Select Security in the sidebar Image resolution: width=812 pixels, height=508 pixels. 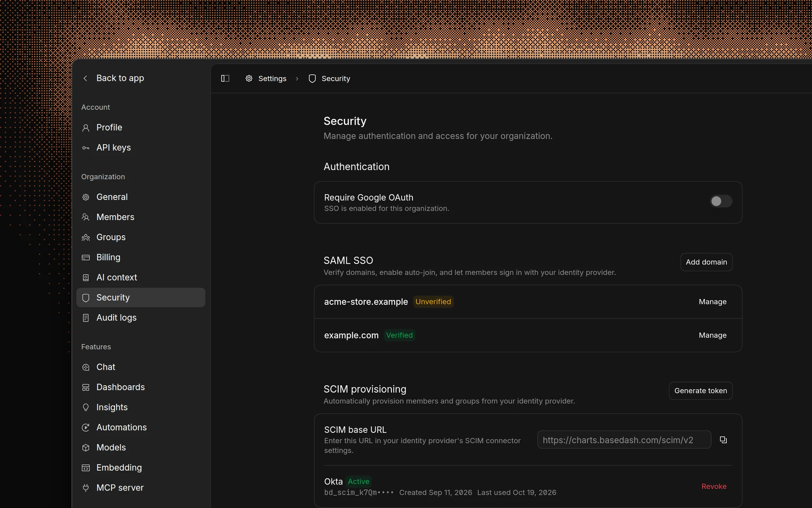coord(141,297)
